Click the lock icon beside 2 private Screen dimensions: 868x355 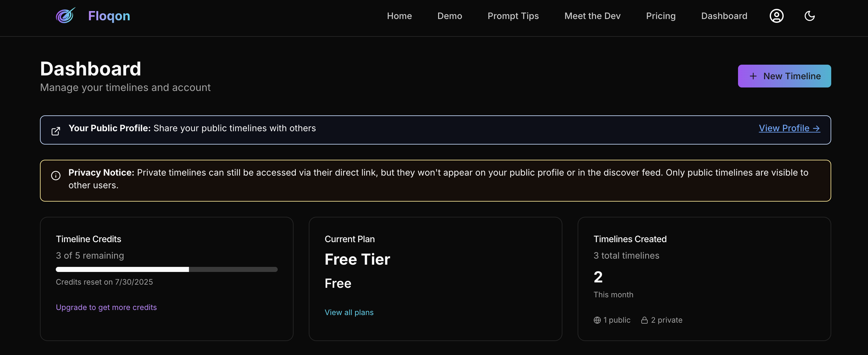(644, 320)
